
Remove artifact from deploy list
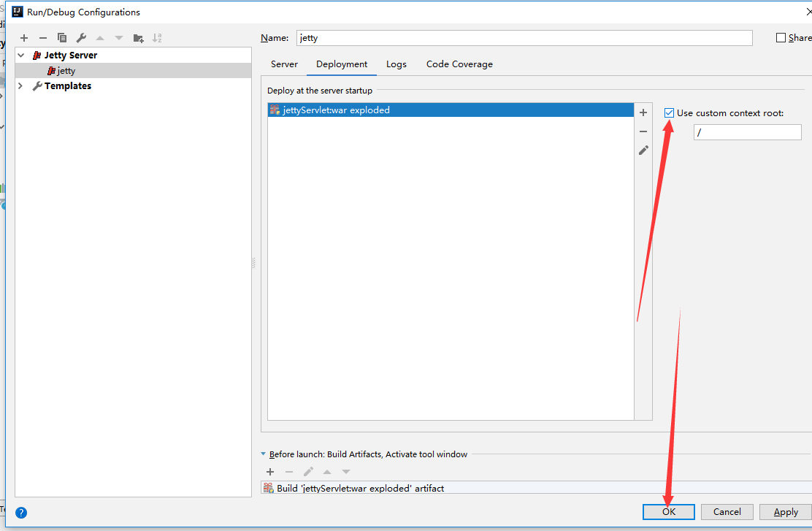[x=643, y=131]
